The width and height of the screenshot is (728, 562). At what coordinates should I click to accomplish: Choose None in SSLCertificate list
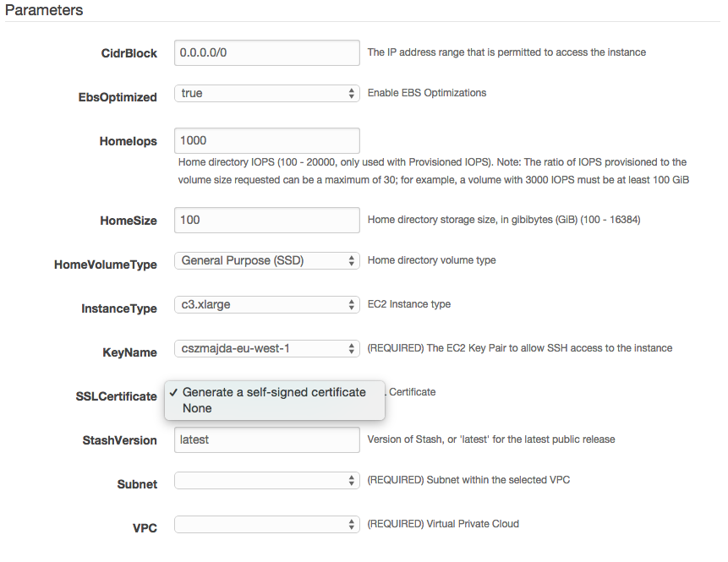click(x=275, y=408)
